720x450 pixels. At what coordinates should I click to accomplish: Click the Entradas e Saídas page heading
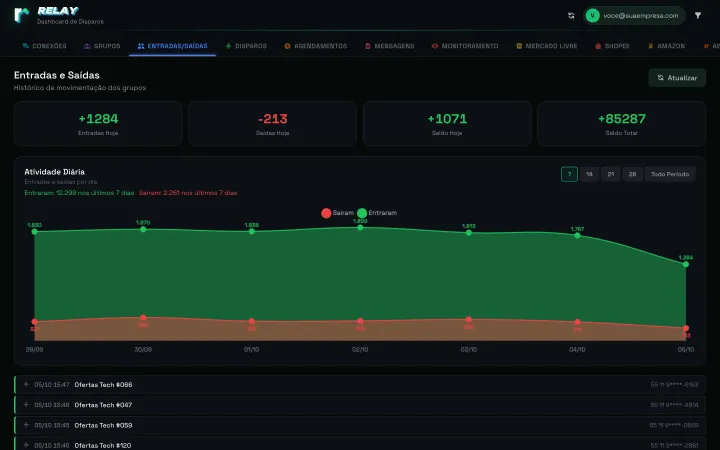(x=56, y=75)
